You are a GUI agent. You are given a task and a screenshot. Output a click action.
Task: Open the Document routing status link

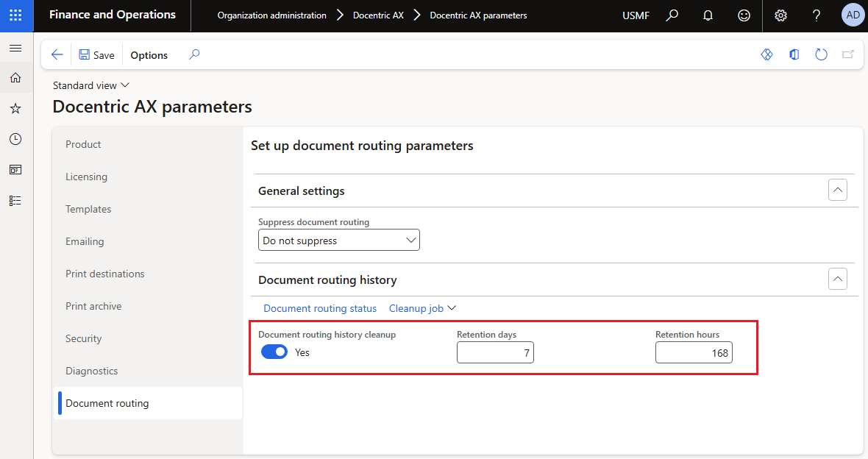[x=320, y=309]
